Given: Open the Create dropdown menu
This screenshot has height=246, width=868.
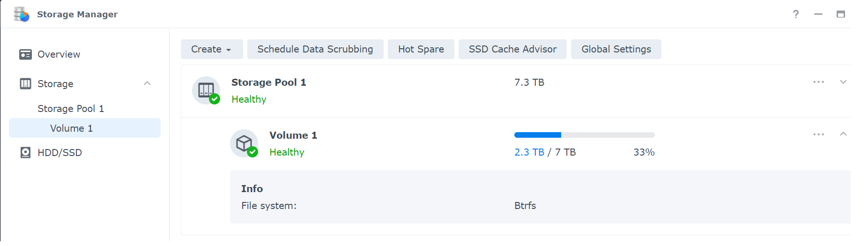Looking at the screenshot, I should (x=211, y=49).
